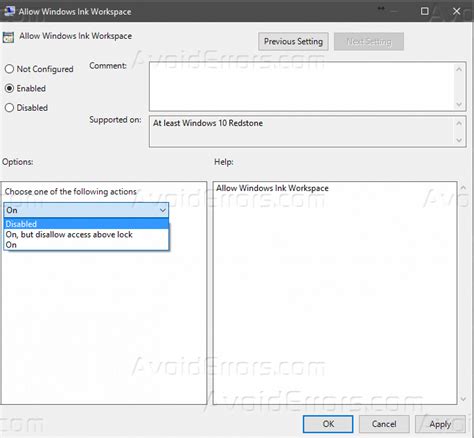Click the At least Windows 10 Redstone text
This screenshot has width=474, height=438.
[x=208, y=123]
